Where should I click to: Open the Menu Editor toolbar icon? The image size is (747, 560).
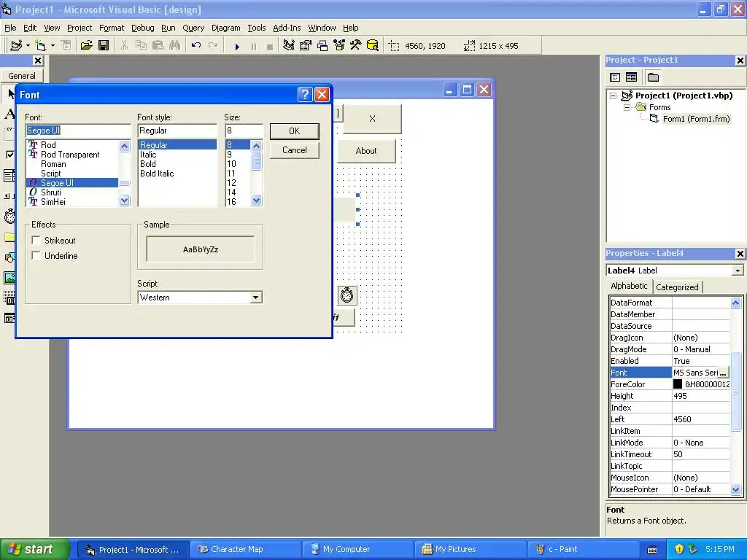pos(66,45)
